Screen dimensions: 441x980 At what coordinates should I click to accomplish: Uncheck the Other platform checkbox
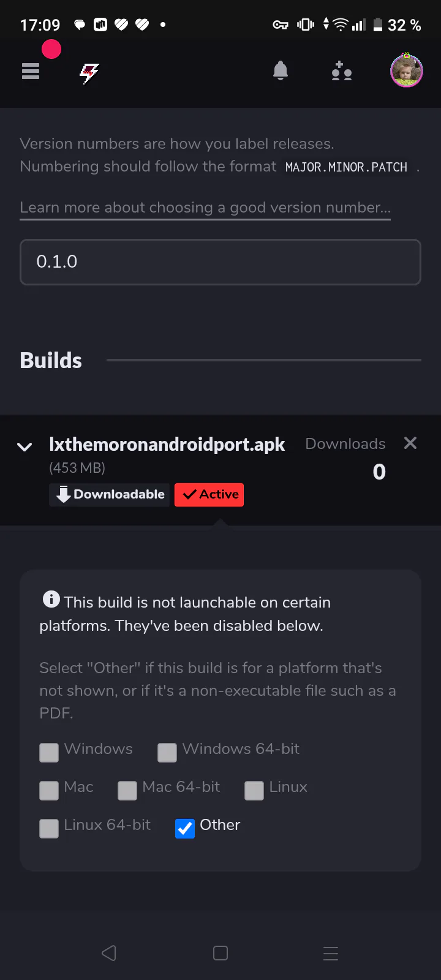(185, 828)
